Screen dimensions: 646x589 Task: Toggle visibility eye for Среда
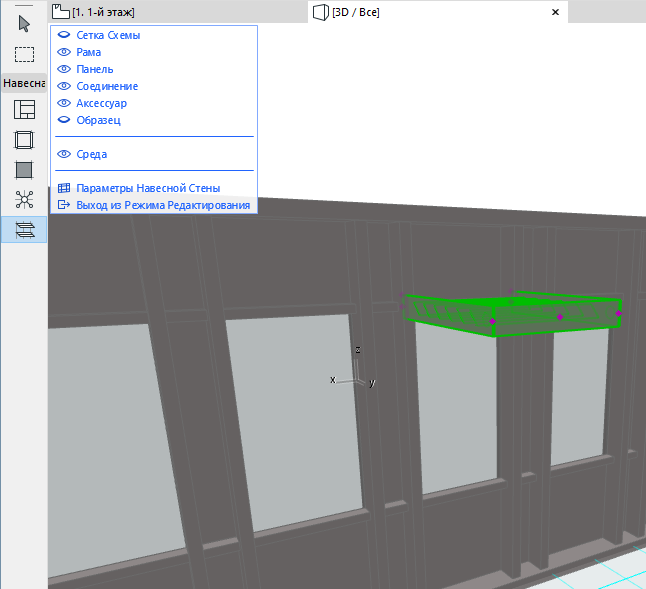click(x=64, y=154)
